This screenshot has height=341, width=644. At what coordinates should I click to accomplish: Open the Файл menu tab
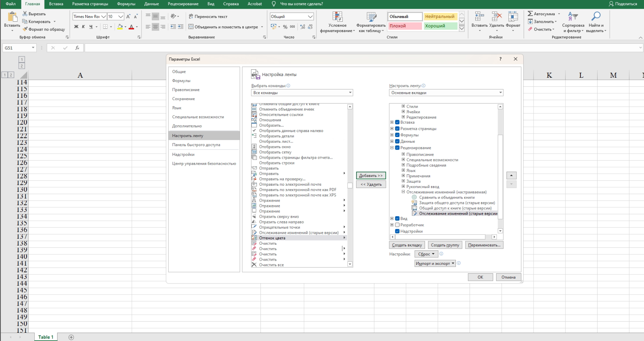pos(11,4)
